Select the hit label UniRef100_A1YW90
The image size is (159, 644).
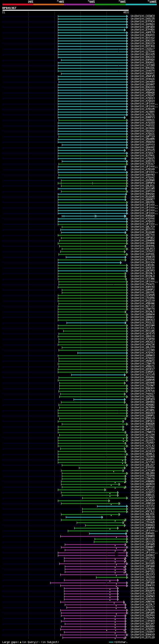tap(143, 112)
